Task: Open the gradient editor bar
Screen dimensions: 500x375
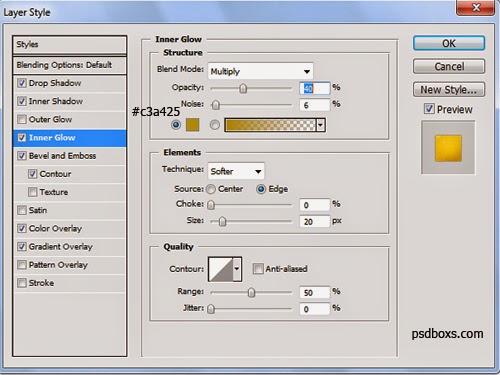Action: (270, 125)
